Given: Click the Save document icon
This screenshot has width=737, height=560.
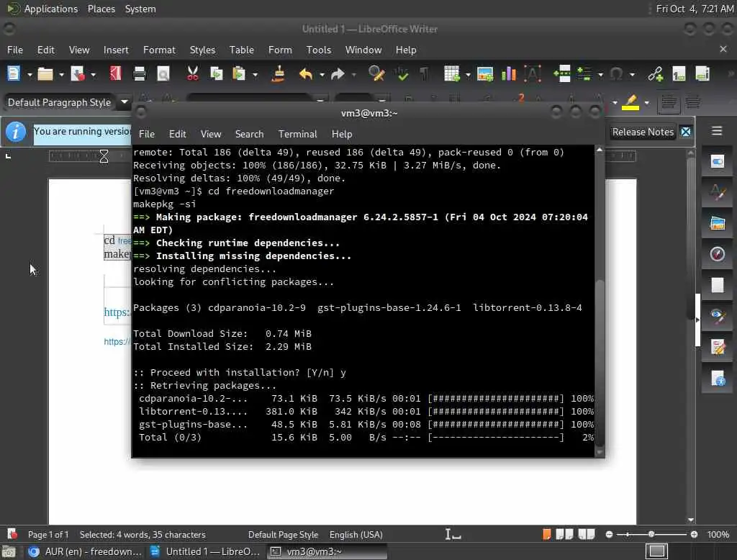Looking at the screenshot, I should click(77, 74).
